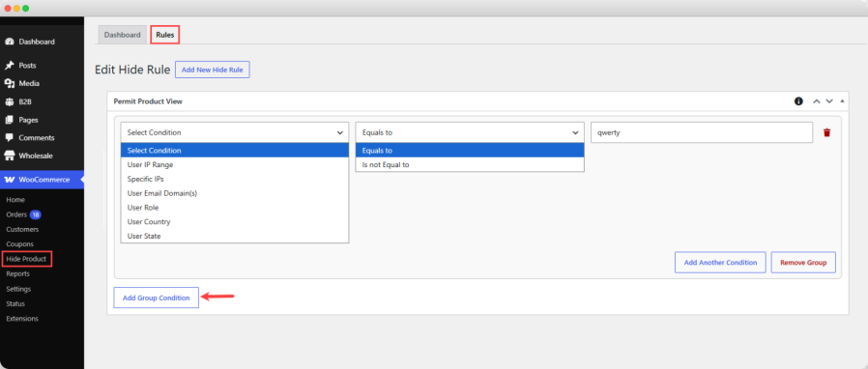Click the red close window button
This screenshot has width=868, height=369.
[x=8, y=9]
